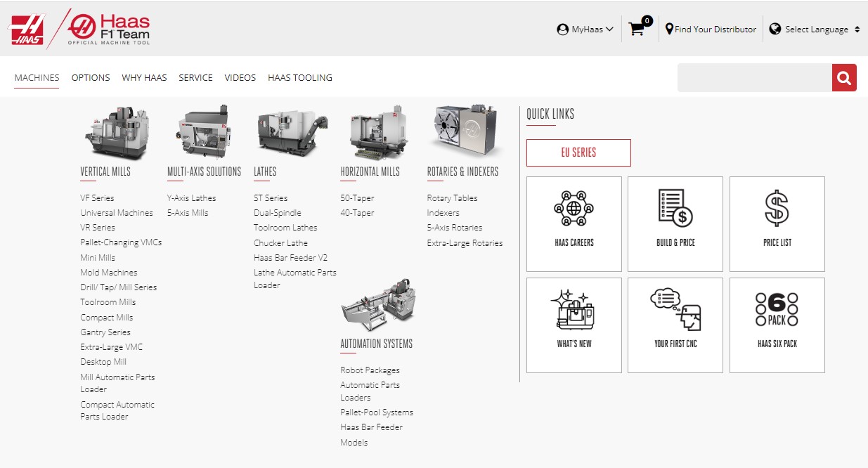This screenshot has height=468, width=868.
Task: Click the Rotaries & Indexers product image
Action: (465, 131)
